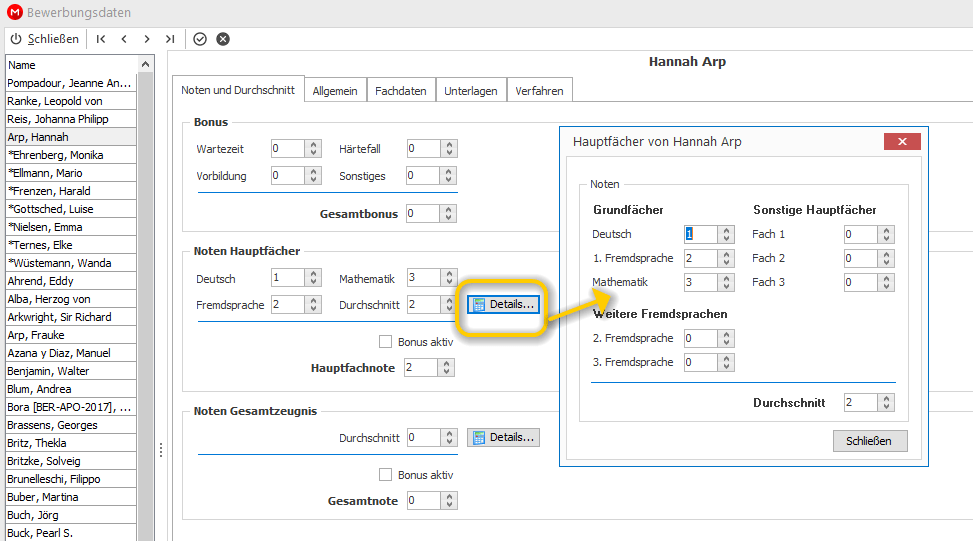973x541 pixels.
Task: Go to next record arrow
Action: click(147, 39)
